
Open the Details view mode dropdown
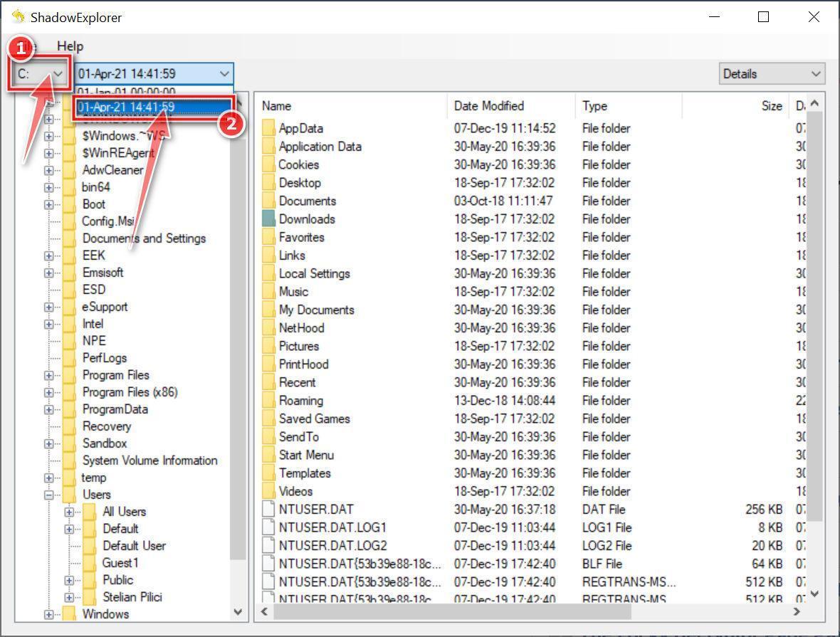(772, 74)
